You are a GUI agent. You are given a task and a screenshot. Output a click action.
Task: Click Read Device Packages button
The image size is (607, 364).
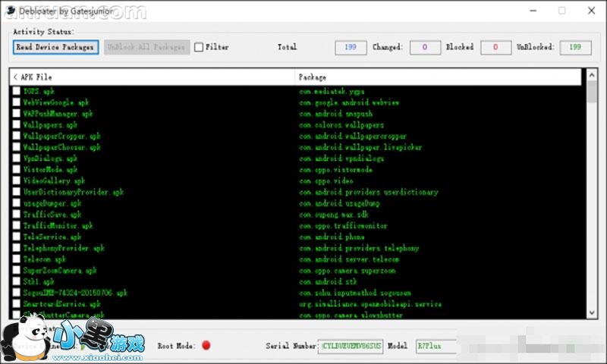tap(56, 47)
